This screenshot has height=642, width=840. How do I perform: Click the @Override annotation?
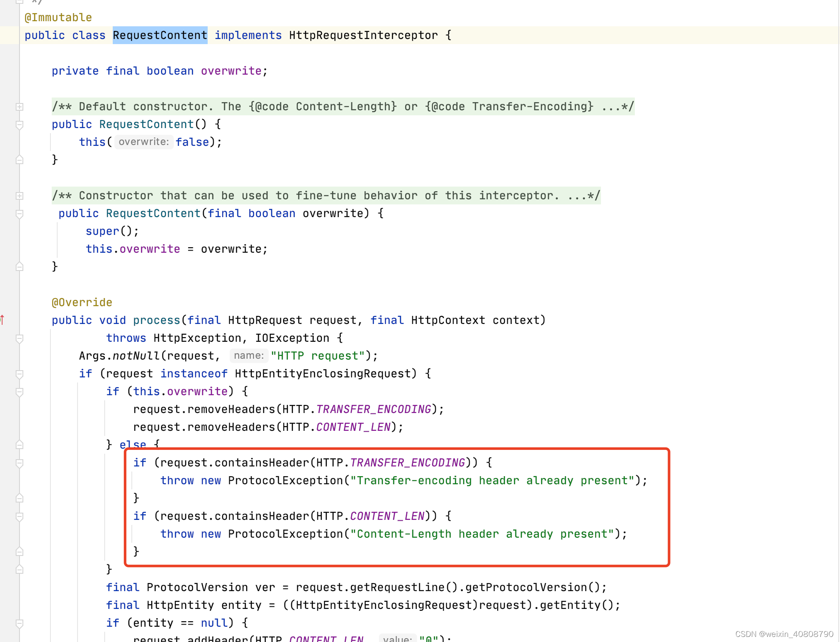(82, 302)
